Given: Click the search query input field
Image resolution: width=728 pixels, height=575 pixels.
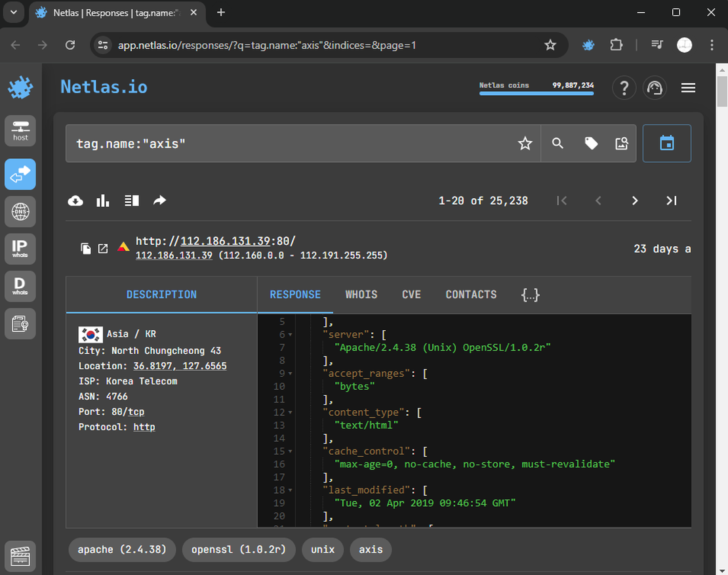Looking at the screenshot, I should pos(289,144).
